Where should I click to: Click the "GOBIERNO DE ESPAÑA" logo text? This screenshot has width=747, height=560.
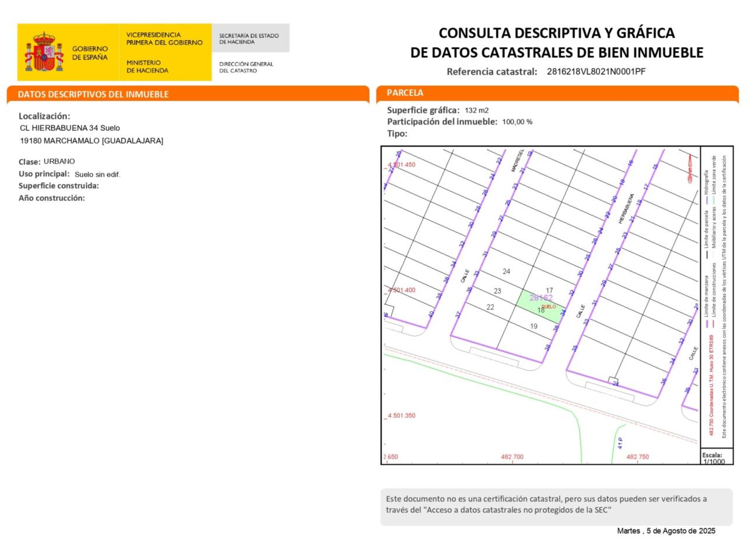point(90,53)
